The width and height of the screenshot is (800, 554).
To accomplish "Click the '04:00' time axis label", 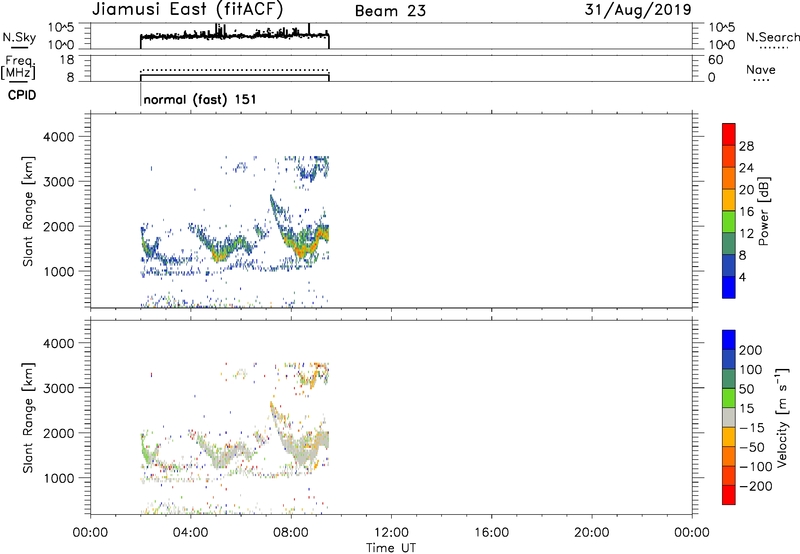I will pos(190,533).
